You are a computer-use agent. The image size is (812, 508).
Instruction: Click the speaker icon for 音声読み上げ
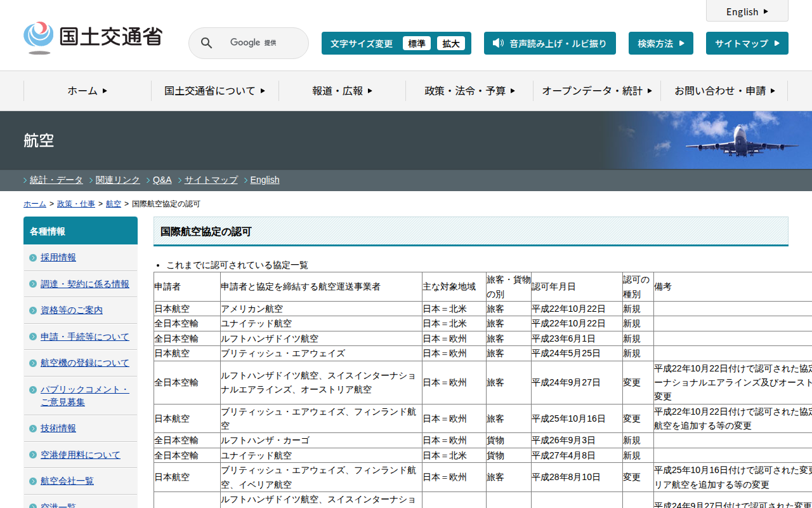click(x=498, y=43)
